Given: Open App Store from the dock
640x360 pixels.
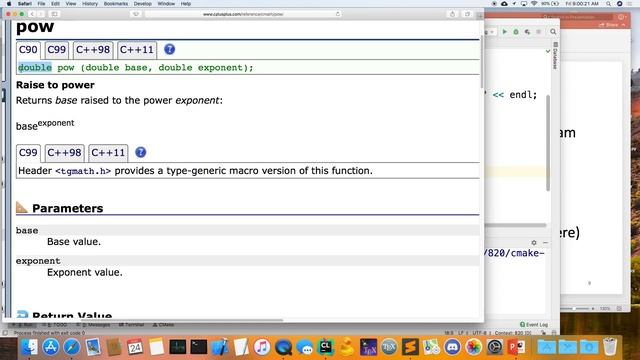Looking at the screenshot, I should pos(51,347).
